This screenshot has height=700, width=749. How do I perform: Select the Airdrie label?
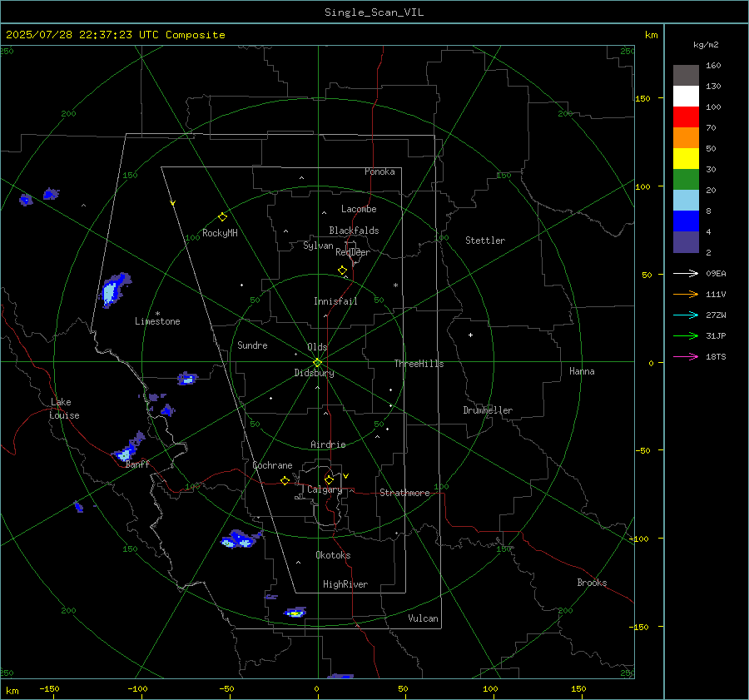tap(328, 444)
